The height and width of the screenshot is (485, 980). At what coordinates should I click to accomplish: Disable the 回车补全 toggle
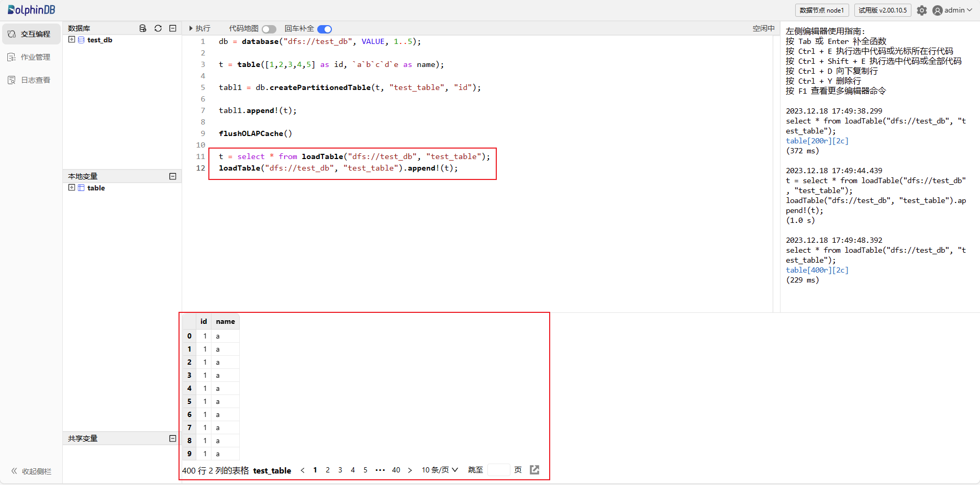[325, 29]
